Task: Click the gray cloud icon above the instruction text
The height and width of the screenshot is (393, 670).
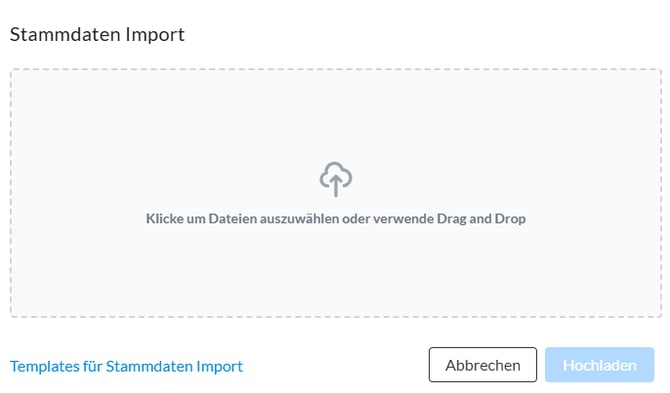Action: pyautogui.click(x=336, y=179)
